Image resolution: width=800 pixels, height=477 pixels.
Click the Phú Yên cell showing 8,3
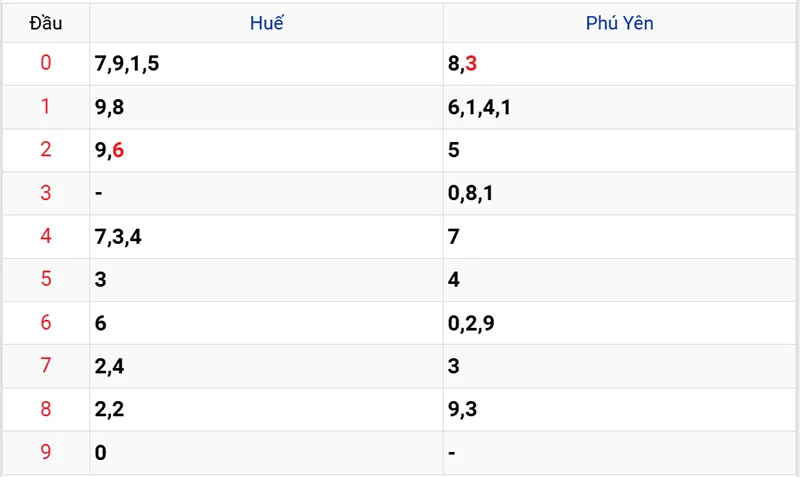point(463,65)
